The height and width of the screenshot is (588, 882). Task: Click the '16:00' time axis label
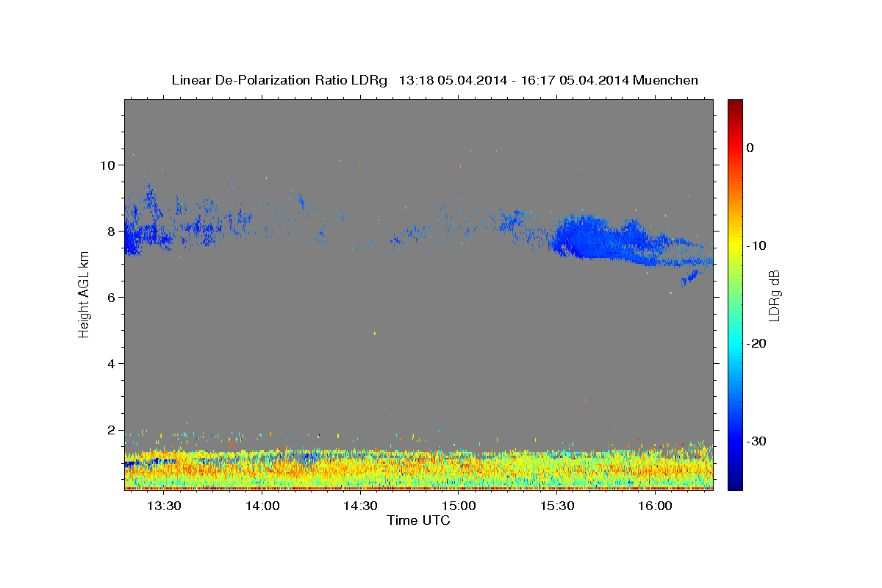point(655,506)
